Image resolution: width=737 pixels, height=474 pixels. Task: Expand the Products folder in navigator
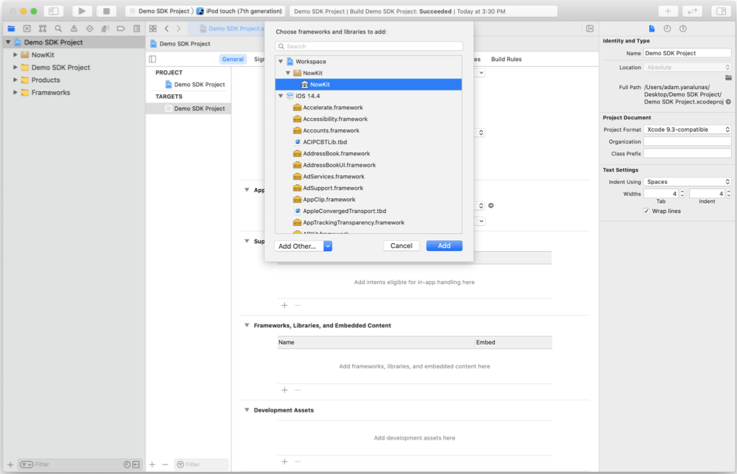15,80
